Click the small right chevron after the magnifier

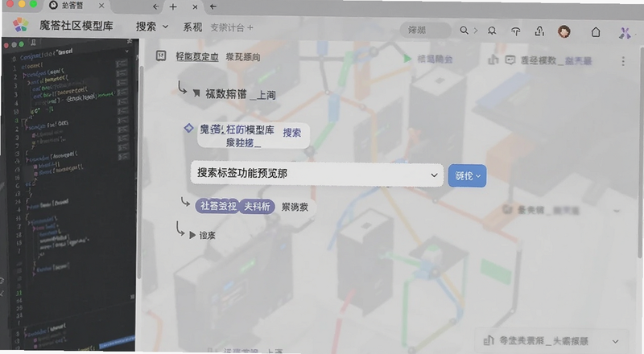click(x=476, y=31)
